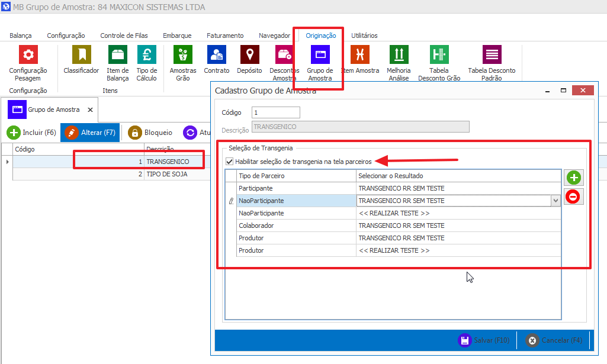Switch to the Configuração ribbon tab
The image size is (607, 364).
coord(66,36)
